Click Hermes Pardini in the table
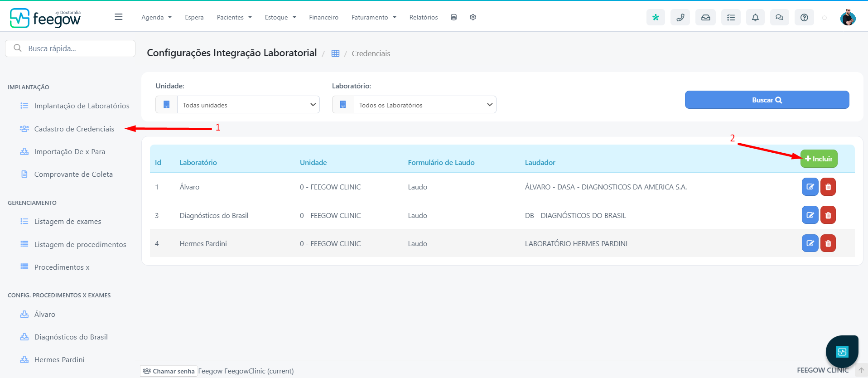The width and height of the screenshot is (868, 378). (x=203, y=243)
